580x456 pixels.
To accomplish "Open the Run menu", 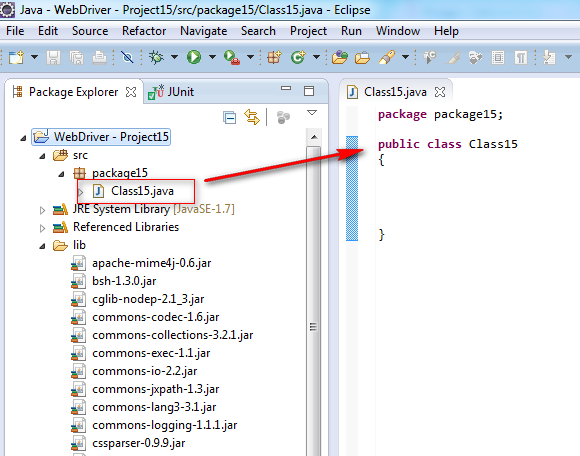I will point(351,31).
